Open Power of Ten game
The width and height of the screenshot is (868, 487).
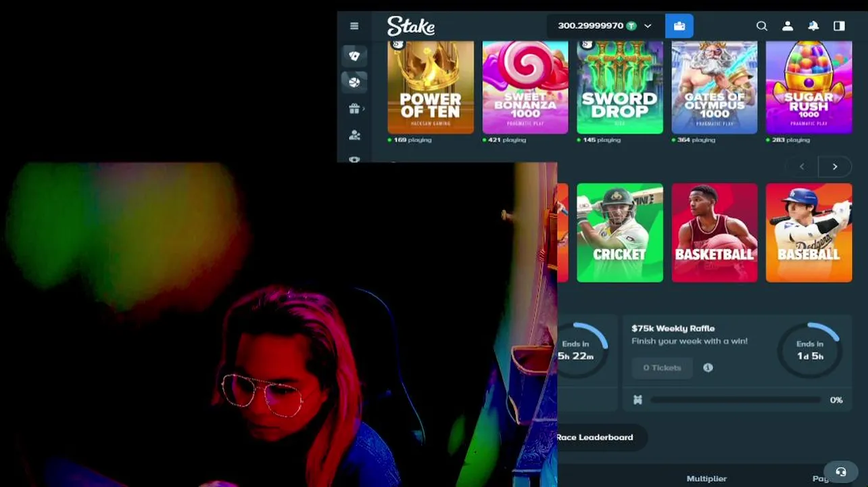click(431, 87)
